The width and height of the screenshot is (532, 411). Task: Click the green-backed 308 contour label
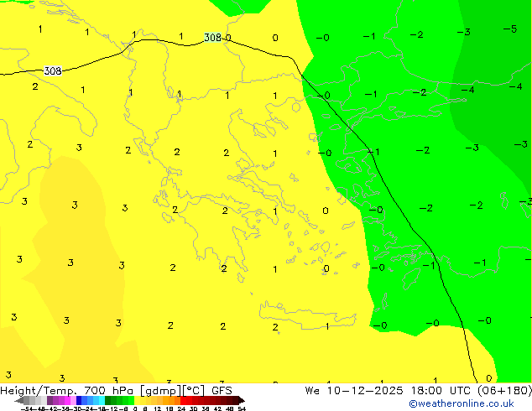[x=213, y=37]
